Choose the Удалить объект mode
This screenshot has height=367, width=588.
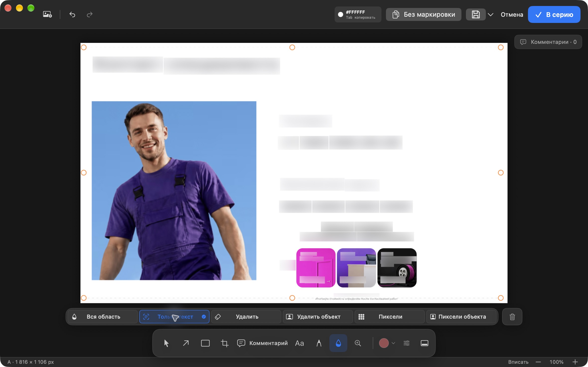coord(318,317)
